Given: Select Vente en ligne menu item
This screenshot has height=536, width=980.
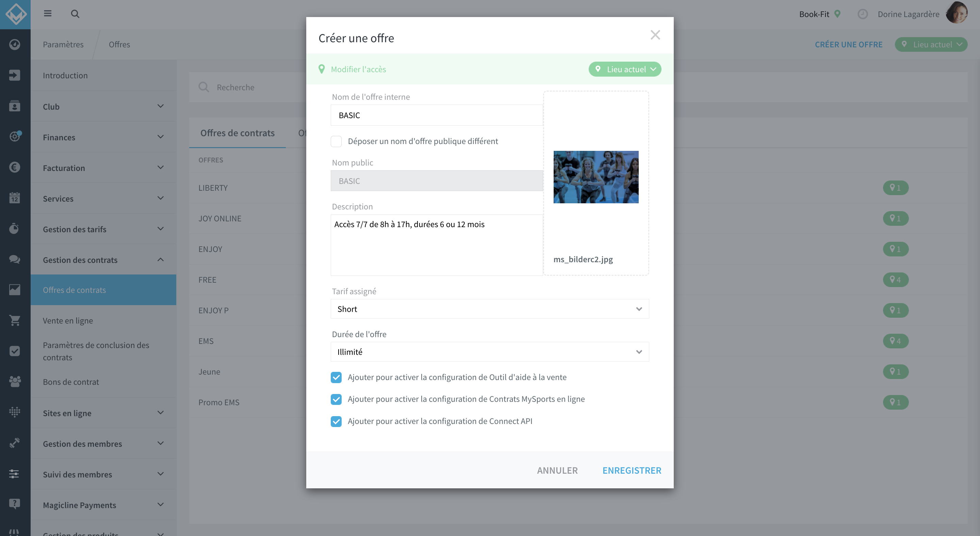Looking at the screenshot, I should click(103, 320).
